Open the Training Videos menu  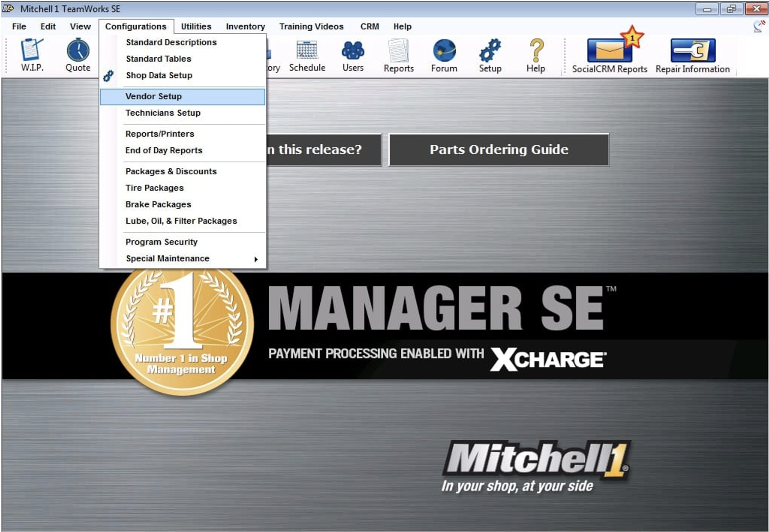click(311, 27)
